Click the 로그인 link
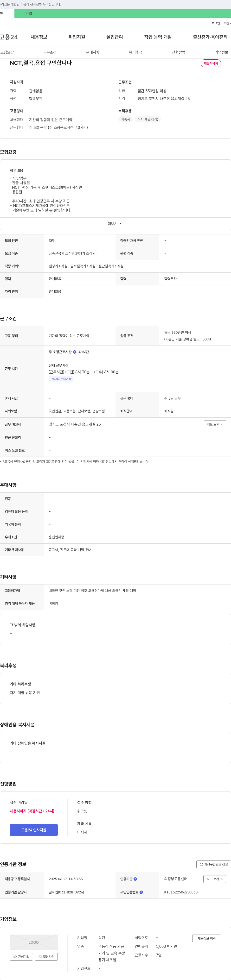Viewport: 231px width, 980px height. coord(215,23)
